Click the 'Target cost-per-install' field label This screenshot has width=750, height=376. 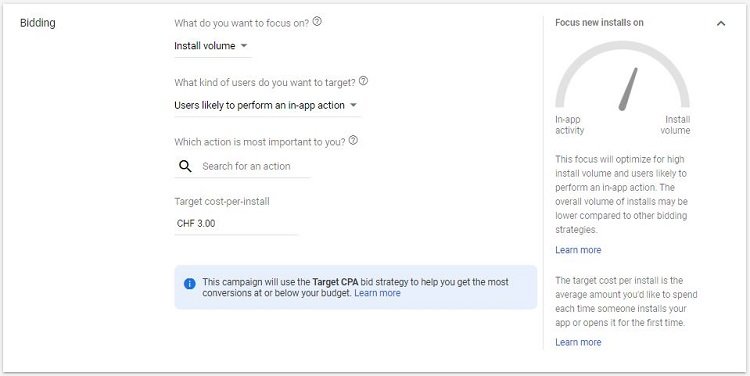coord(222,201)
